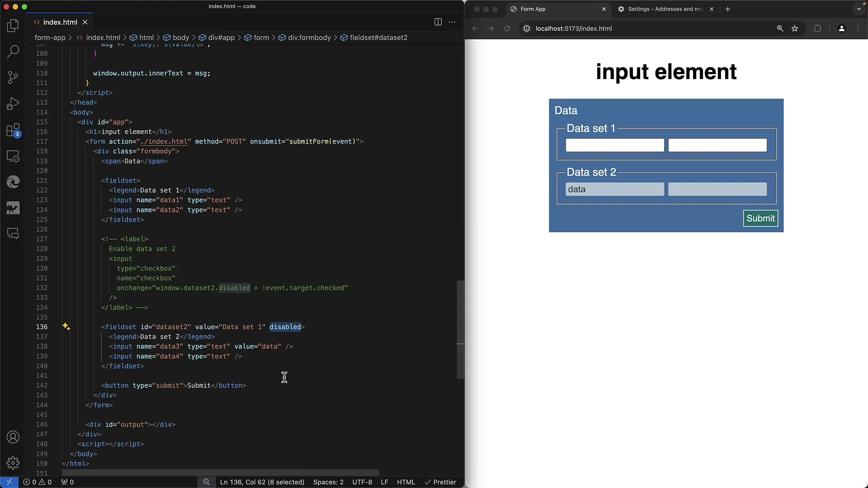Click the data3 input field in preview

click(614, 189)
